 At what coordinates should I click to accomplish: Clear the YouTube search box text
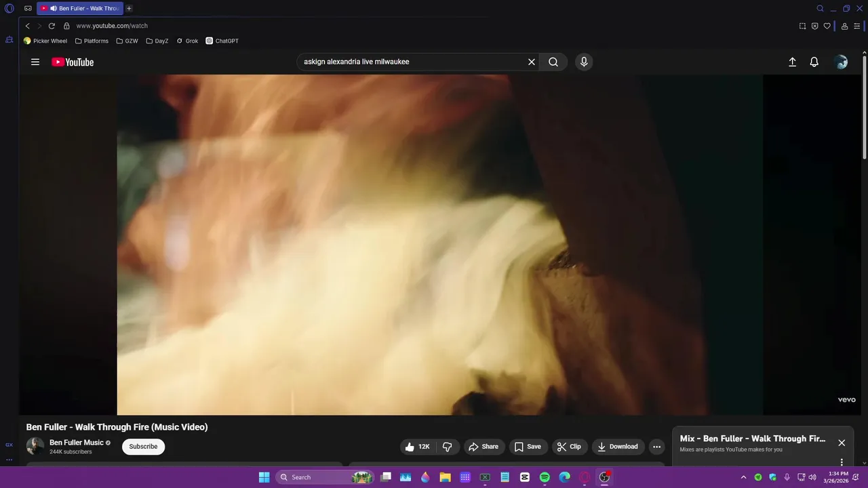(532, 62)
